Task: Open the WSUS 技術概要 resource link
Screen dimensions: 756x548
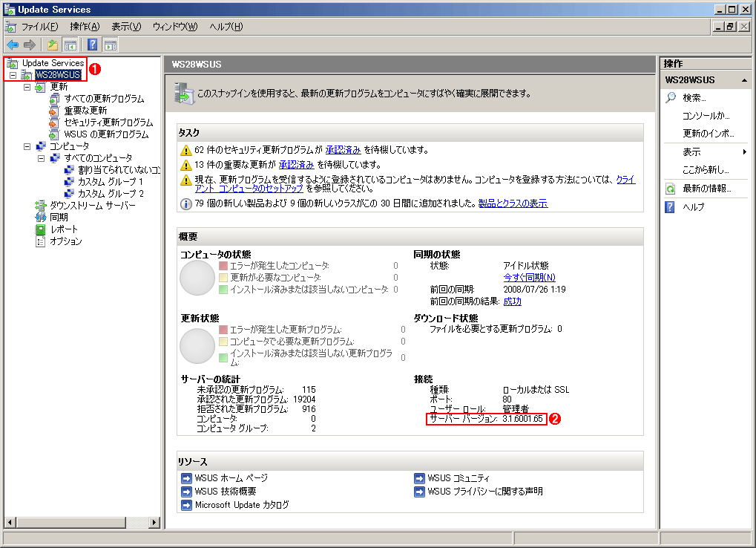Action: [226, 492]
